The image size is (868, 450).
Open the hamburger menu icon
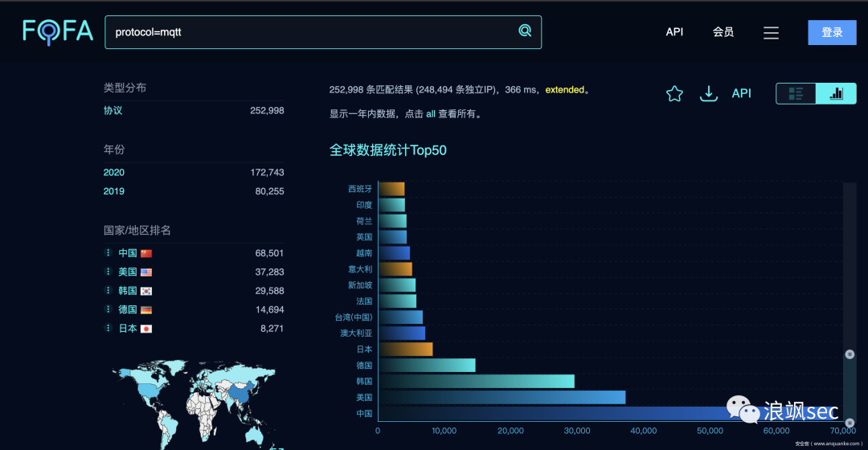771,33
